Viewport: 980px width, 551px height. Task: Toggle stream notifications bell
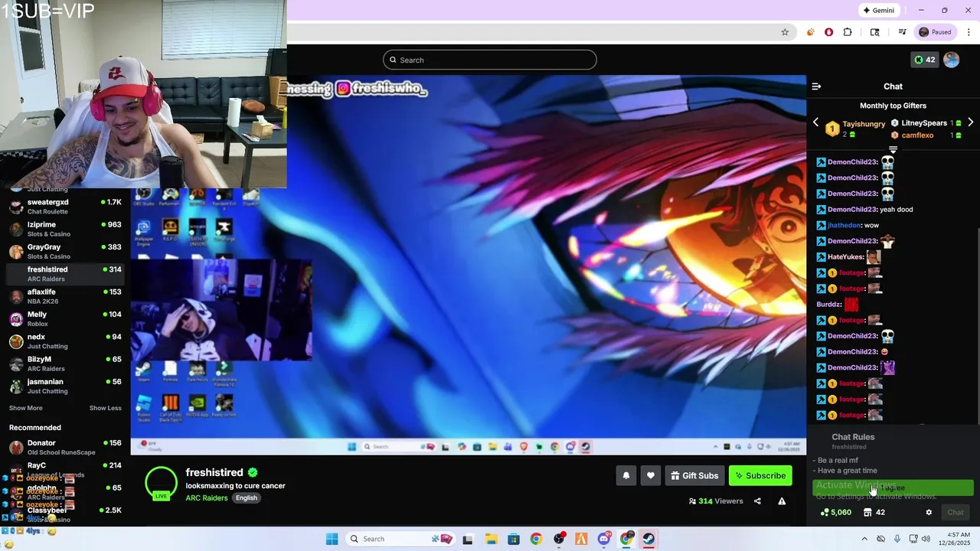tap(626, 475)
